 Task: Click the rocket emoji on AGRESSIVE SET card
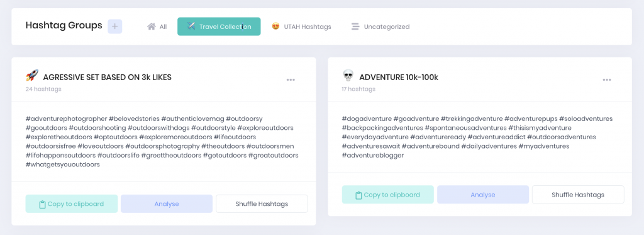(31, 76)
